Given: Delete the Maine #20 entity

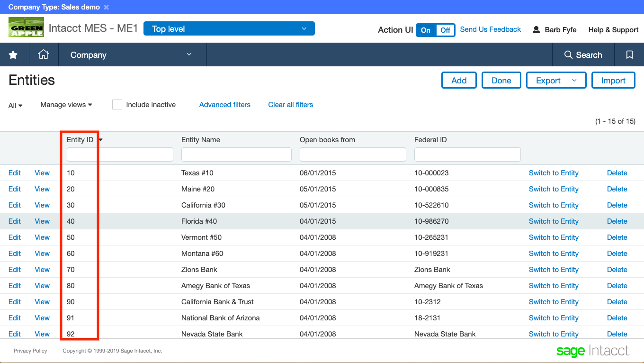Looking at the screenshot, I should (617, 189).
